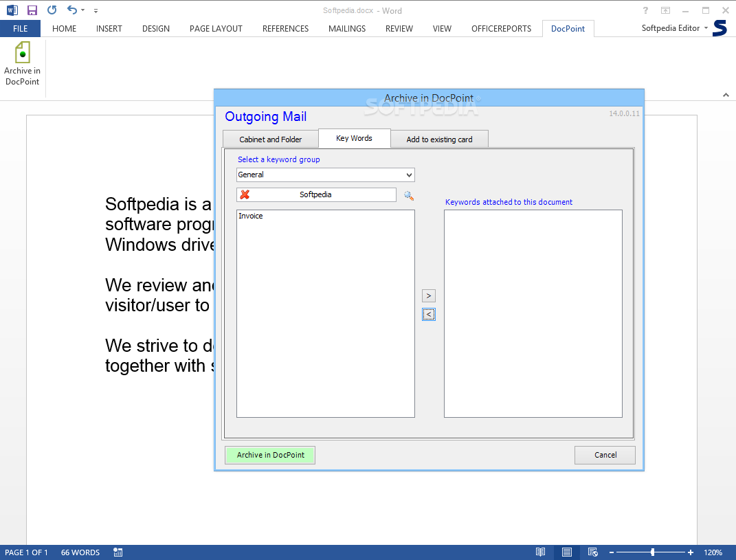This screenshot has width=736, height=560.
Task: Select the Key Words dialog tab
Action: click(x=355, y=138)
